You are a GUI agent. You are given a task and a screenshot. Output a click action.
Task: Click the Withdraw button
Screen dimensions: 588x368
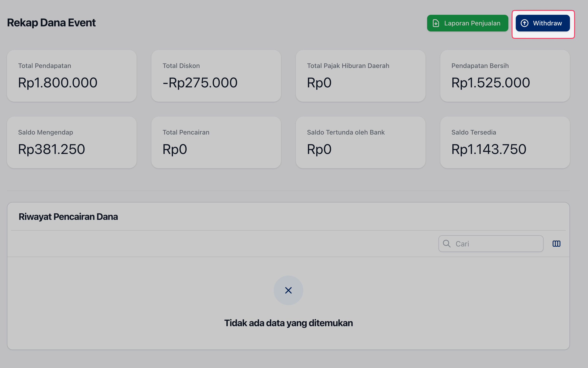(x=542, y=23)
